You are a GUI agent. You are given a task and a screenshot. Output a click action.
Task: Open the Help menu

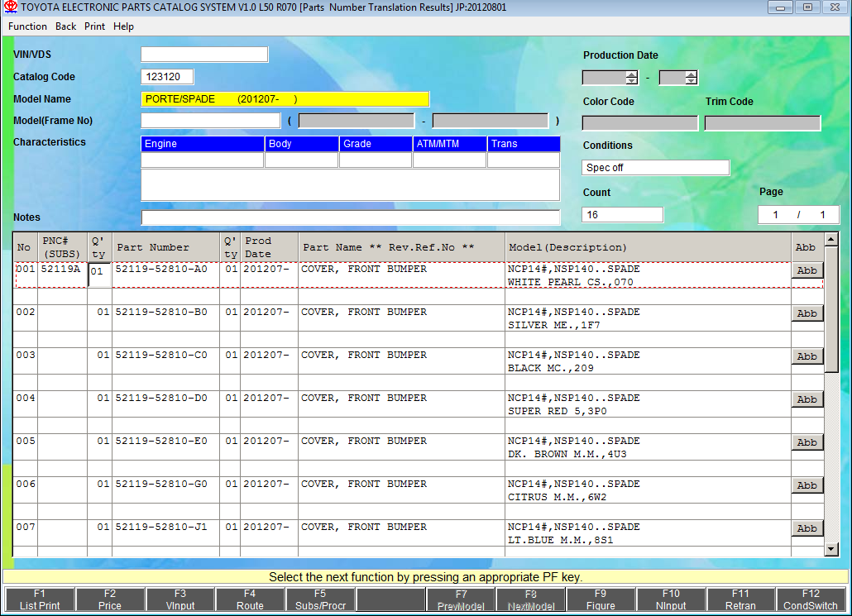(x=123, y=26)
